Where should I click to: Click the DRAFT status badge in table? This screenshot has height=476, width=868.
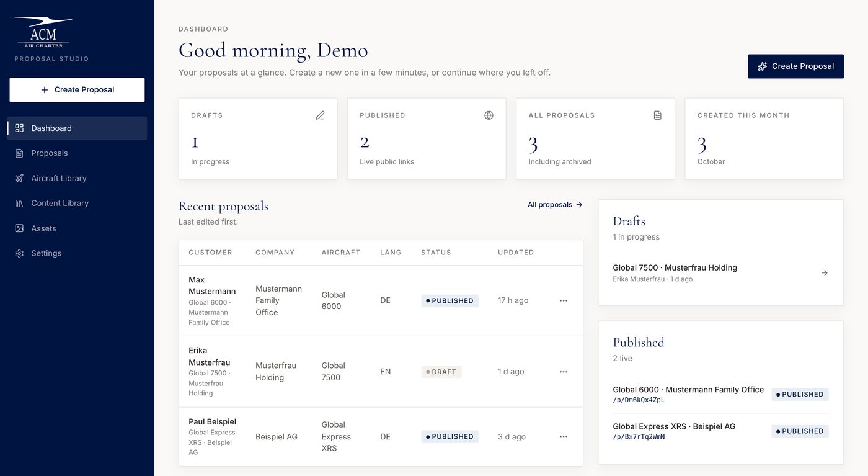click(441, 372)
